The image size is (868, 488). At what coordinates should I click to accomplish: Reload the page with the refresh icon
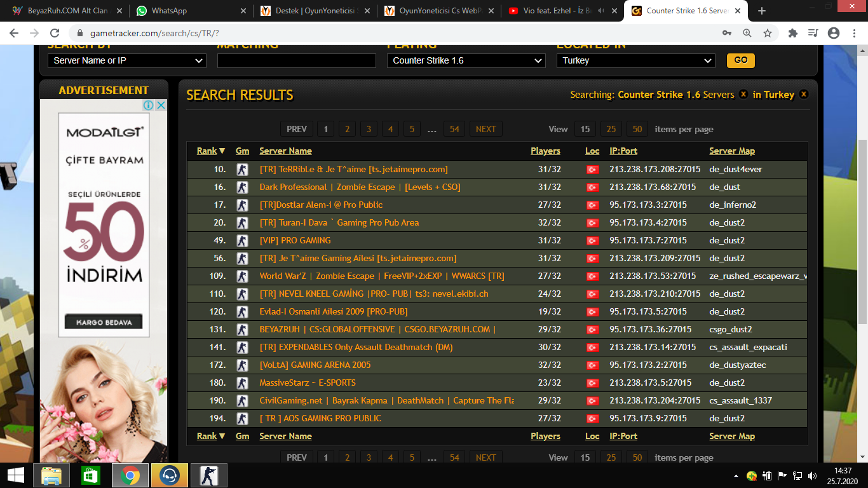click(55, 33)
